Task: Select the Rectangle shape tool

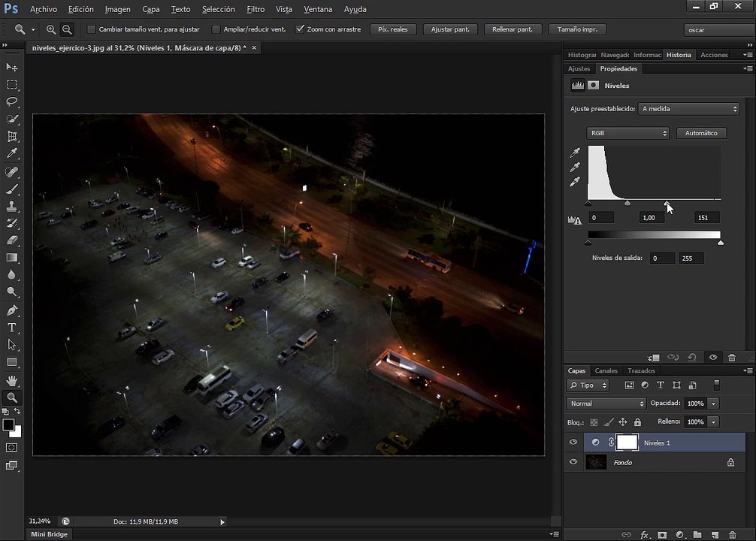Action: pyautogui.click(x=11, y=362)
